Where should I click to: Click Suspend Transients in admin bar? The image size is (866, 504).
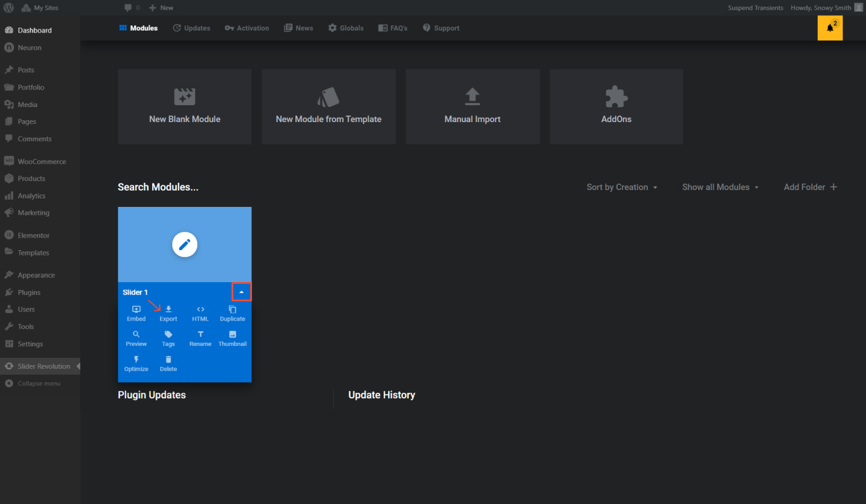click(755, 8)
